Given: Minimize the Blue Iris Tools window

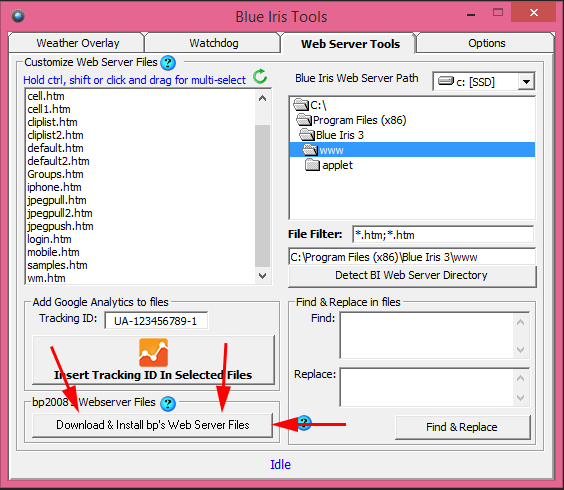Looking at the screenshot, I should tap(471, 14).
